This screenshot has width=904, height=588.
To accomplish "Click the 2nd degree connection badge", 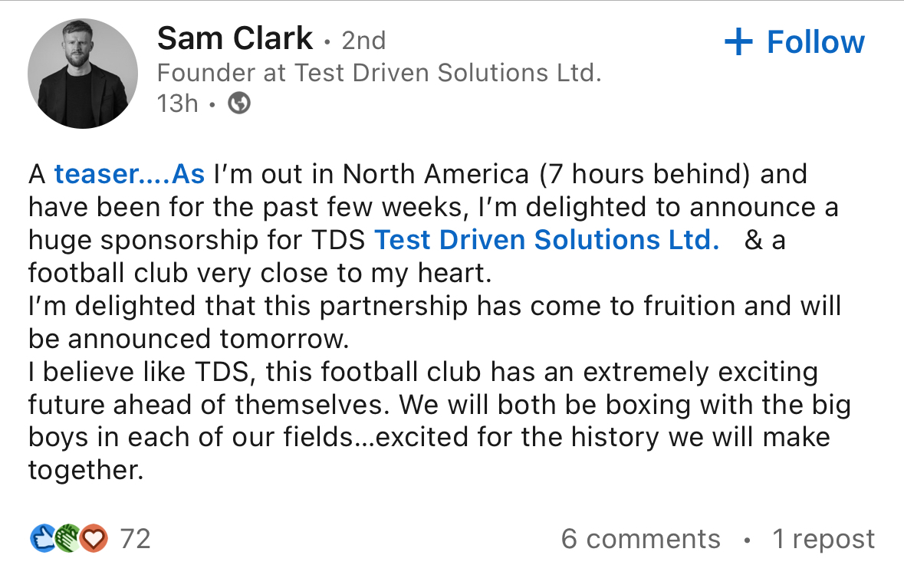I will coord(363,41).
